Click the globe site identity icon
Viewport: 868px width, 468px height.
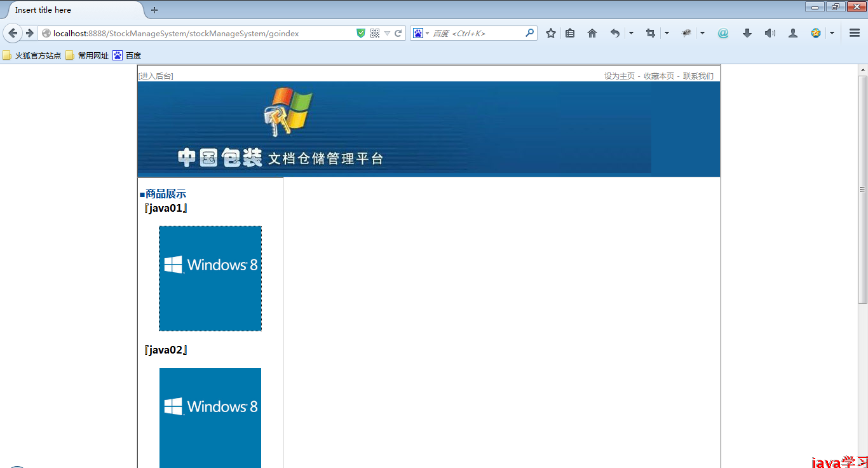pyautogui.click(x=46, y=33)
